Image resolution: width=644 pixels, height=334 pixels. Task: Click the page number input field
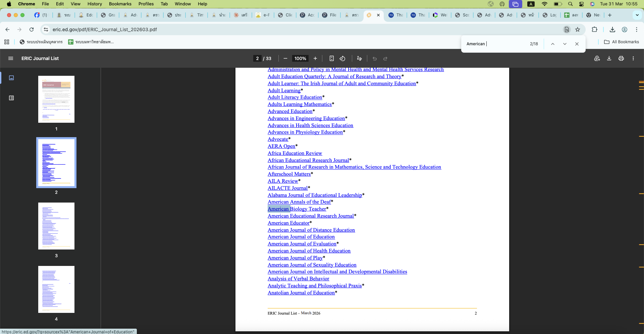(257, 58)
